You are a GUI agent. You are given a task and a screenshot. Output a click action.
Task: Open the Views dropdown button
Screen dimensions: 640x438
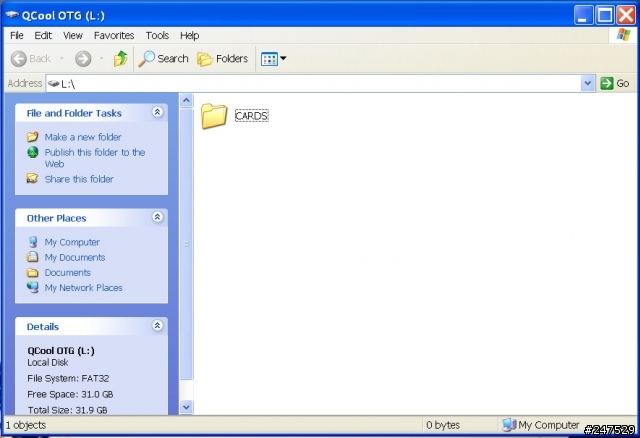(x=273, y=59)
